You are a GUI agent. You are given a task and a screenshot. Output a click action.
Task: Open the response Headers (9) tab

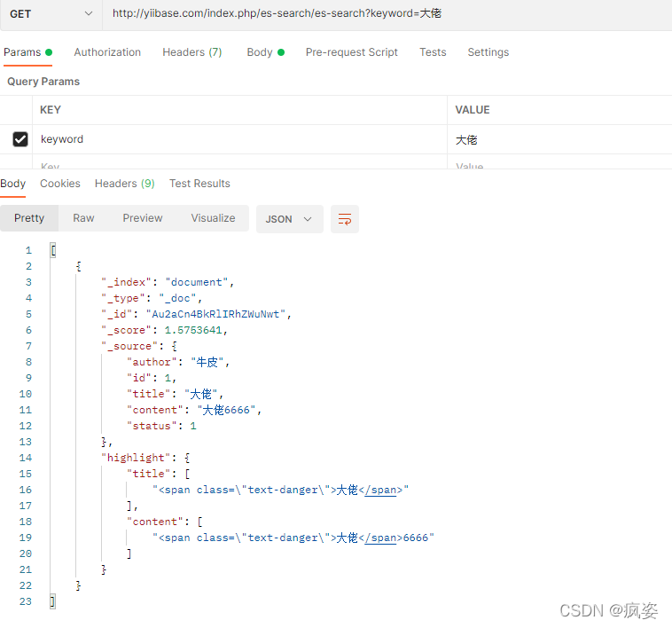[x=125, y=184]
